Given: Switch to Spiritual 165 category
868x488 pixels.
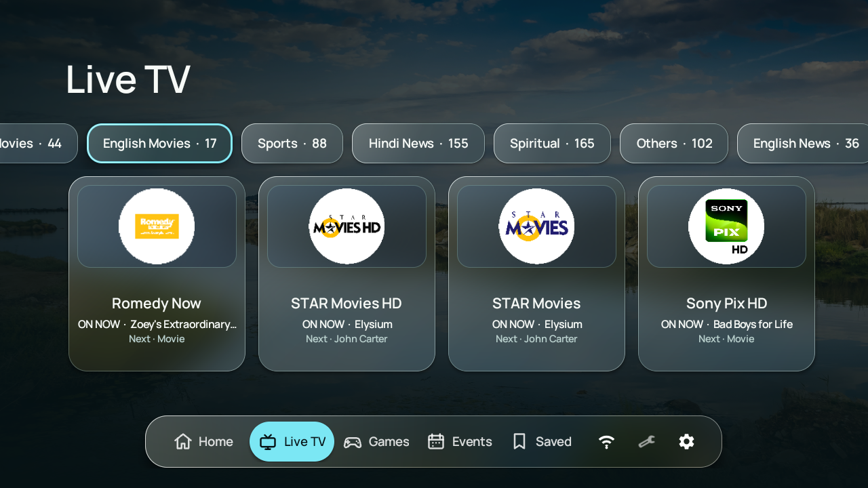Looking at the screenshot, I should (552, 144).
